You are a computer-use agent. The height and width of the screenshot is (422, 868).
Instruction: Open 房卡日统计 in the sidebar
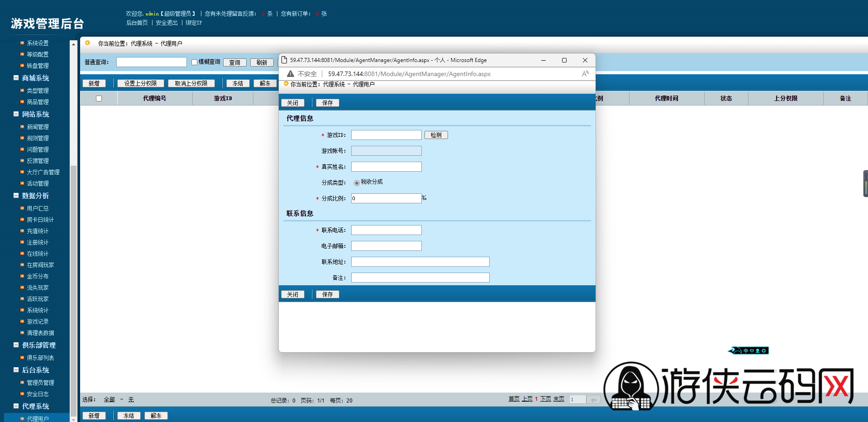(x=40, y=220)
